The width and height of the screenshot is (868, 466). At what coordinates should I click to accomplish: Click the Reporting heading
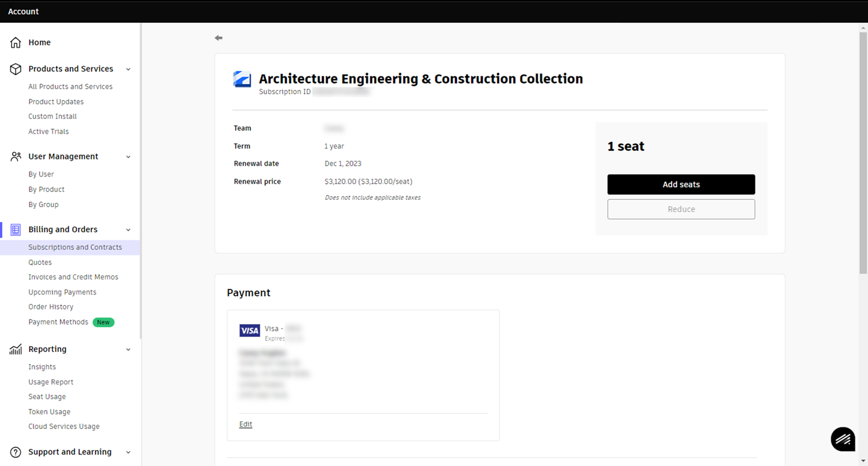click(x=48, y=349)
